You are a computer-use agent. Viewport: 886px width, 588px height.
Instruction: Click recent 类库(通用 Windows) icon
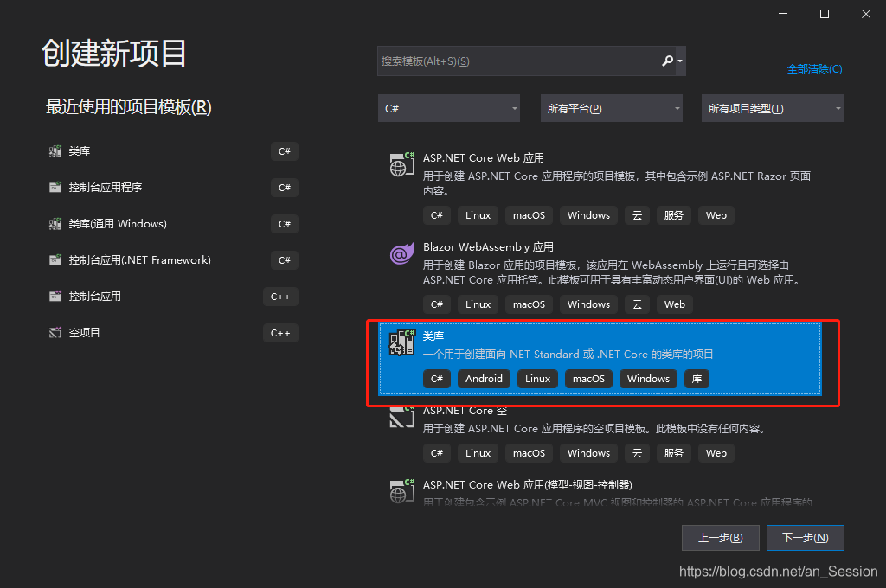[55, 224]
